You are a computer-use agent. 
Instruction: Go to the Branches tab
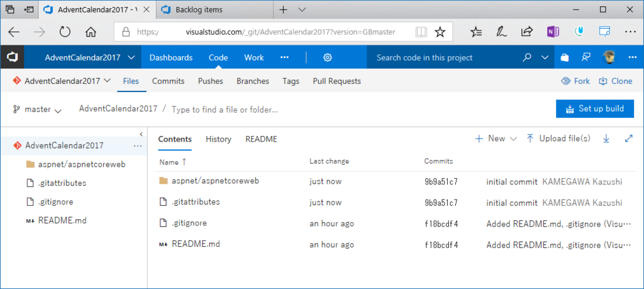pos(253,81)
